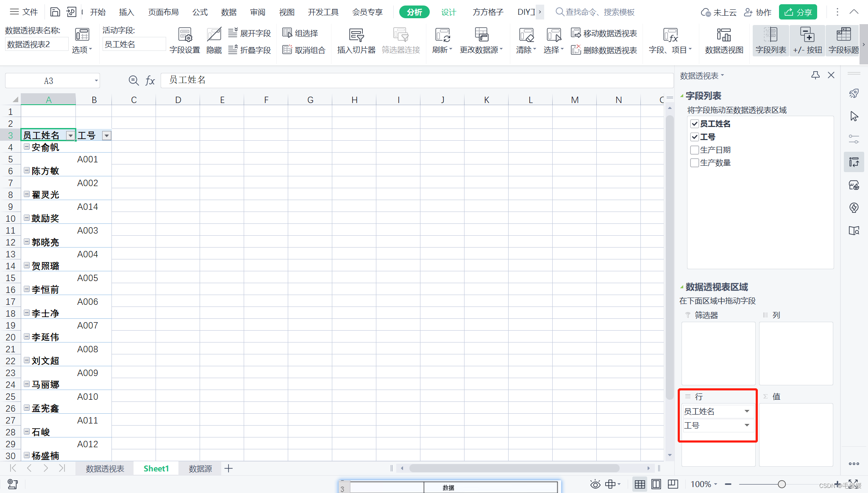868x493 pixels.
Task: Click the book search icon in right sidebar
Action: (x=854, y=231)
